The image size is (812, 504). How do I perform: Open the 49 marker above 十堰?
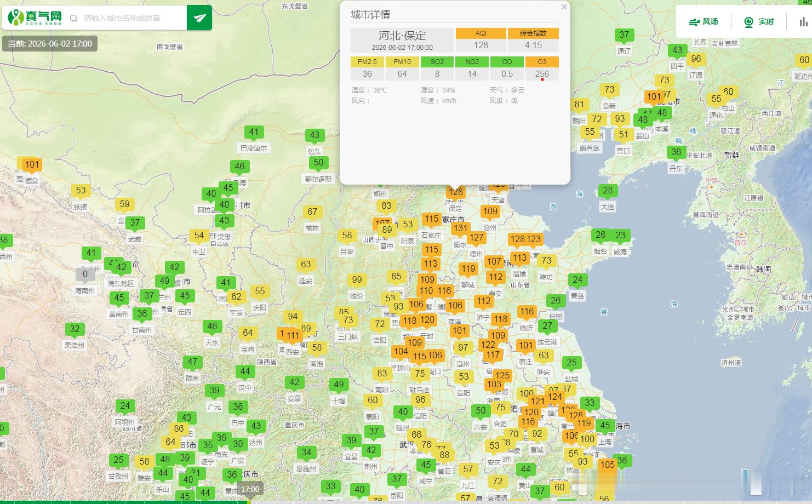pos(339,385)
